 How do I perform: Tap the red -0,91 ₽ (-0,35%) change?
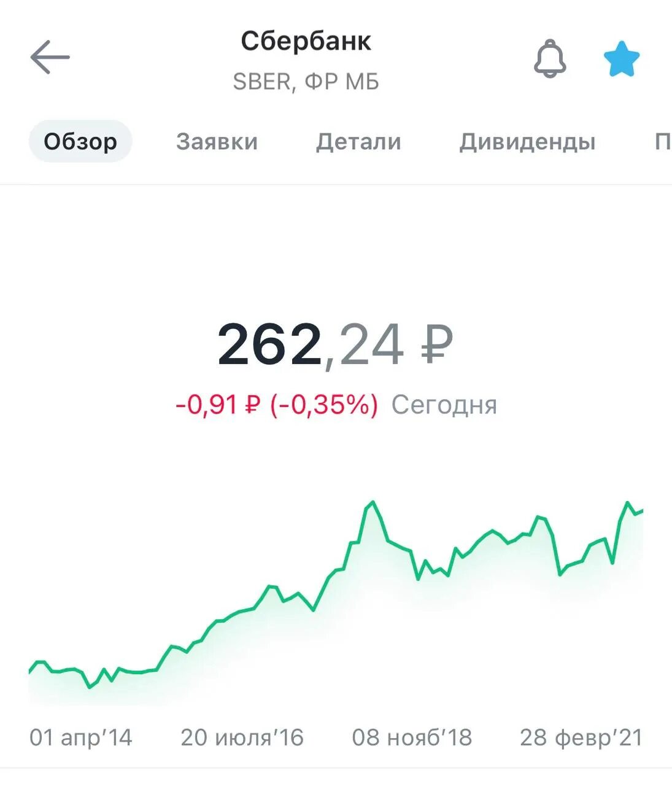(277, 405)
